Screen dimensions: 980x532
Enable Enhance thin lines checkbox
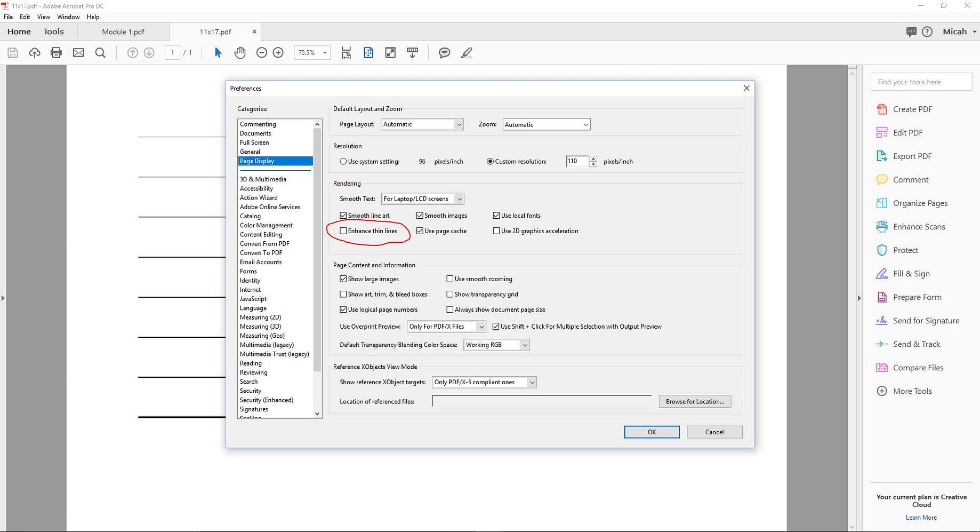pos(343,231)
